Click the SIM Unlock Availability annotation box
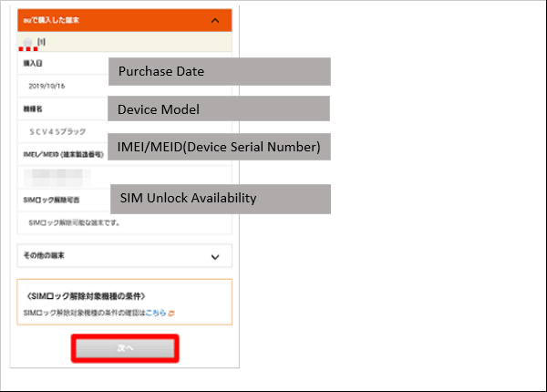 coord(219,198)
